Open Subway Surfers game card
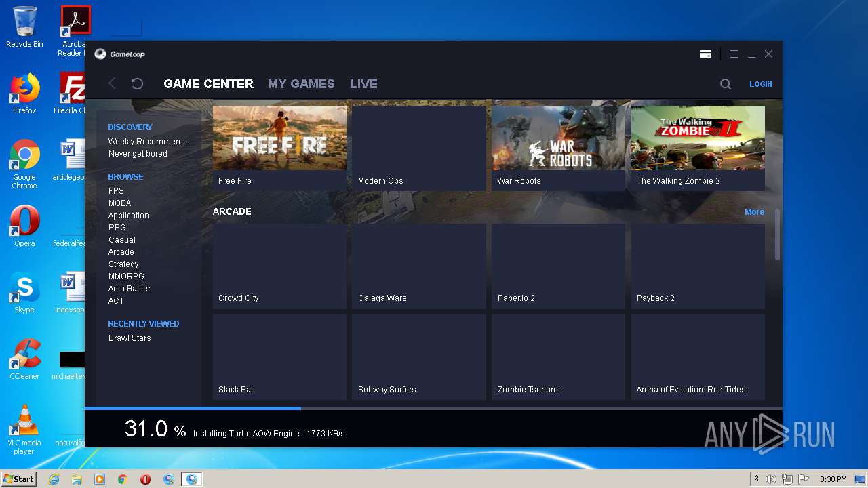 tap(419, 357)
